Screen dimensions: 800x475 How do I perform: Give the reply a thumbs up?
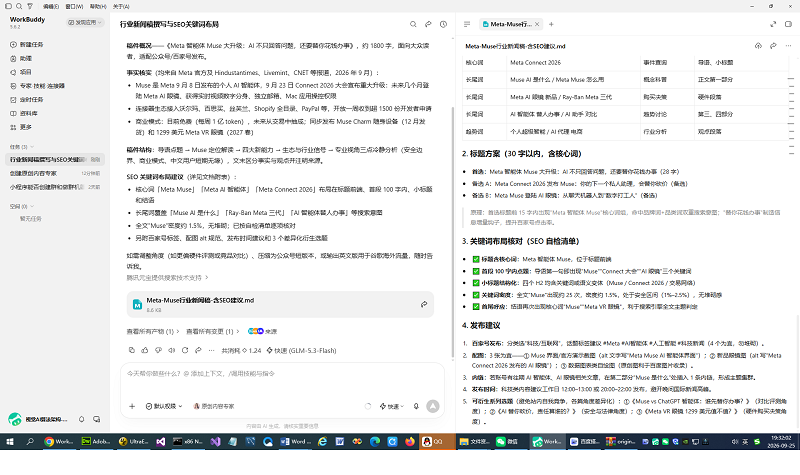(145, 350)
